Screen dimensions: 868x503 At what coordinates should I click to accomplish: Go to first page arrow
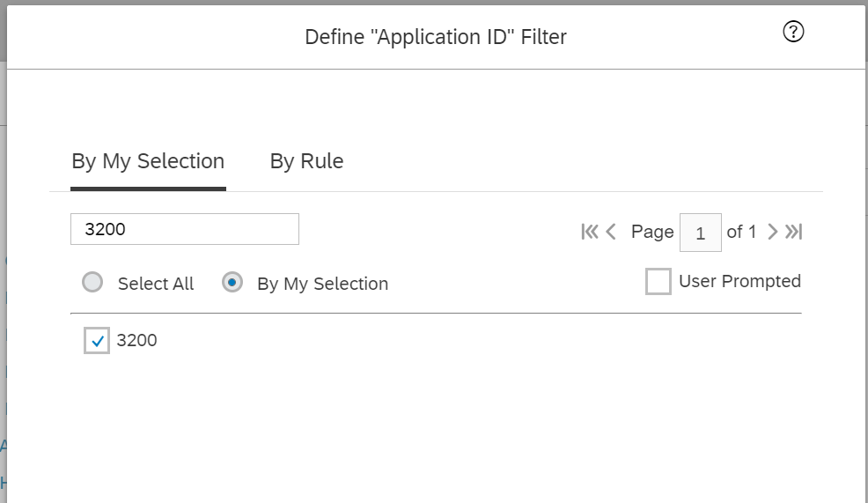click(x=590, y=232)
